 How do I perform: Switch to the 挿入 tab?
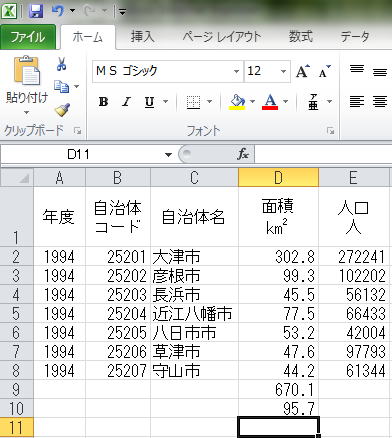tap(142, 36)
